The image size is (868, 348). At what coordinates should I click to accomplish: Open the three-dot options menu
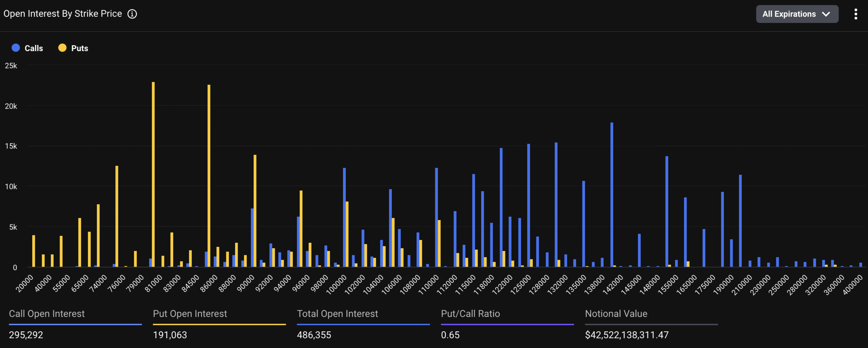tap(856, 14)
